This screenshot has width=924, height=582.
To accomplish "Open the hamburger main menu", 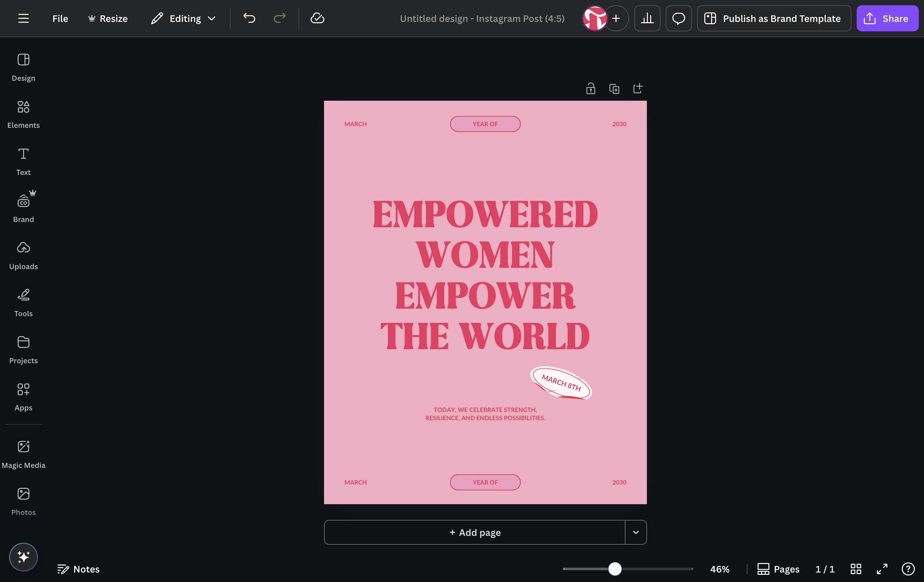I will coord(24,18).
